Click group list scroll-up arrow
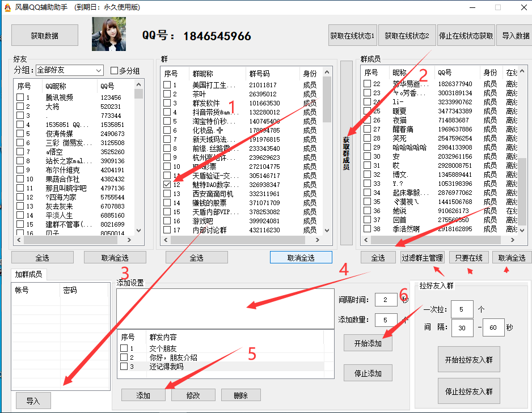This screenshot has width=532, height=413. point(327,72)
